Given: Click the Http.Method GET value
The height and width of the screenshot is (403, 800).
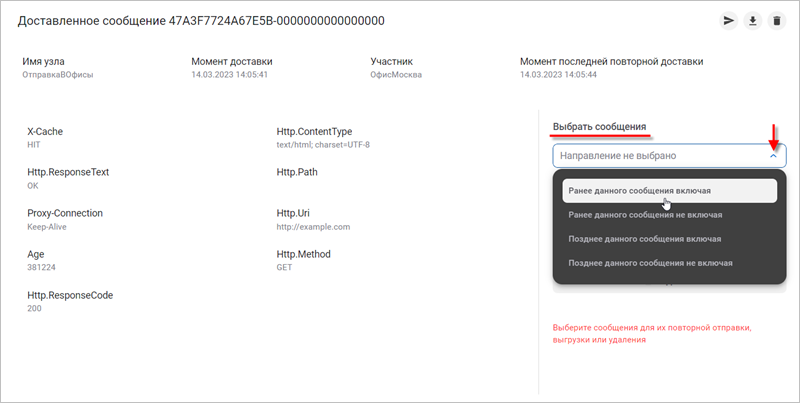Looking at the screenshot, I should (286, 268).
